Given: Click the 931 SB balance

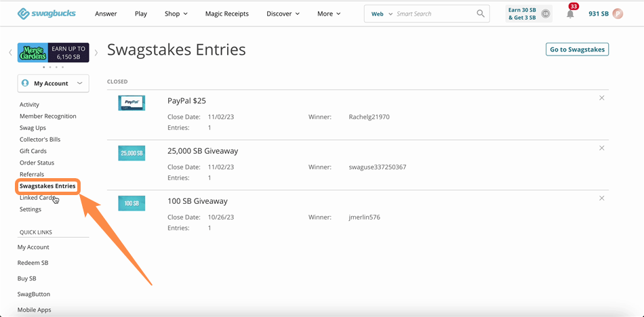Looking at the screenshot, I should [x=599, y=14].
